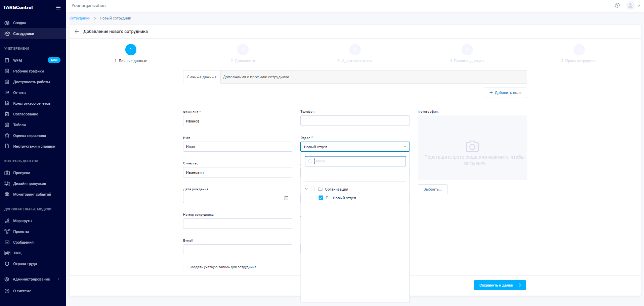Select Организация tree item label

(336, 189)
